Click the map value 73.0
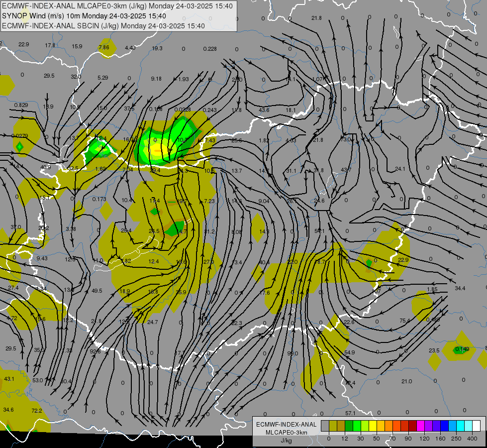Viewport: 487px width, 448px height. tap(345, 139)
